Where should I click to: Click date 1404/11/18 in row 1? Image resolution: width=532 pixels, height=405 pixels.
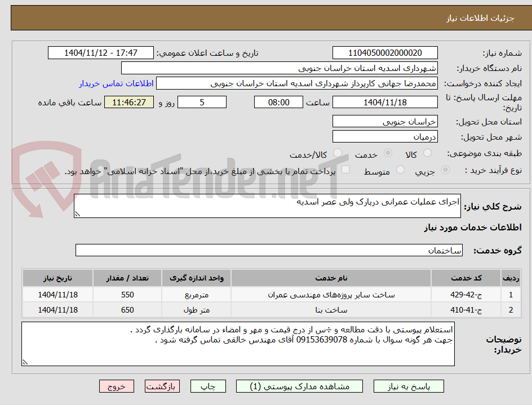point(57,295)
